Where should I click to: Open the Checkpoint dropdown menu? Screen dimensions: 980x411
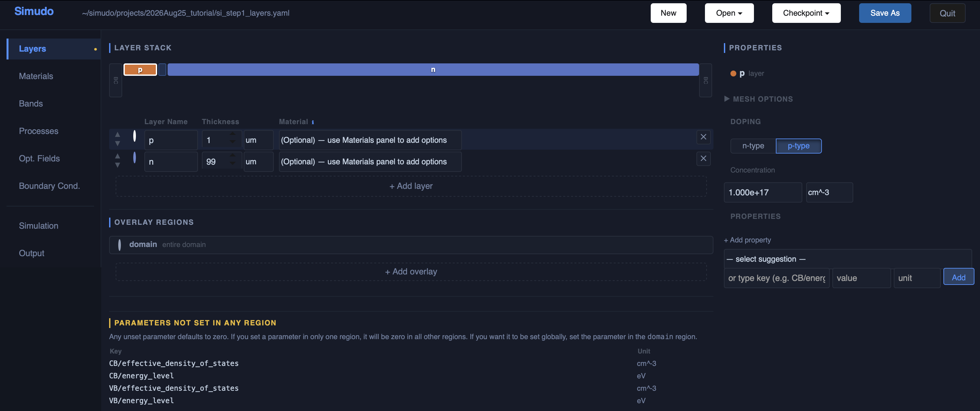(806, 13)
